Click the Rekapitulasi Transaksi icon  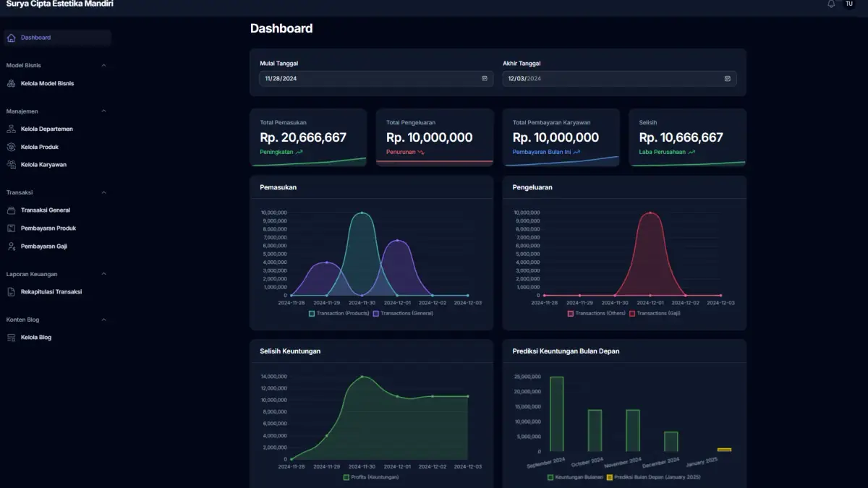(x=11, y=292)
